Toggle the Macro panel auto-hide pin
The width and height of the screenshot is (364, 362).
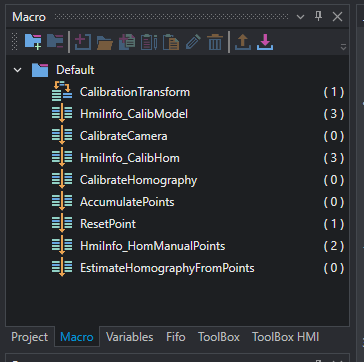click(x=319, y=16)
